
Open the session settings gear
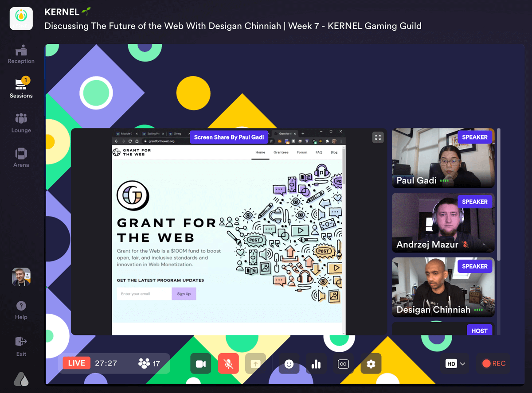[371, 363]
